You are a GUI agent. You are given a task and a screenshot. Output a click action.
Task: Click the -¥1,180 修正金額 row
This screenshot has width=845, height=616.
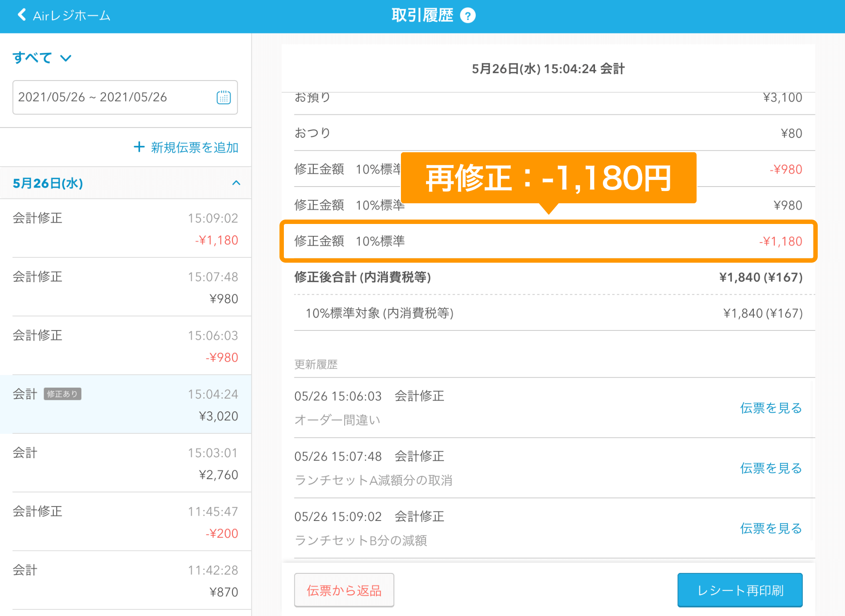coord(548,241)
